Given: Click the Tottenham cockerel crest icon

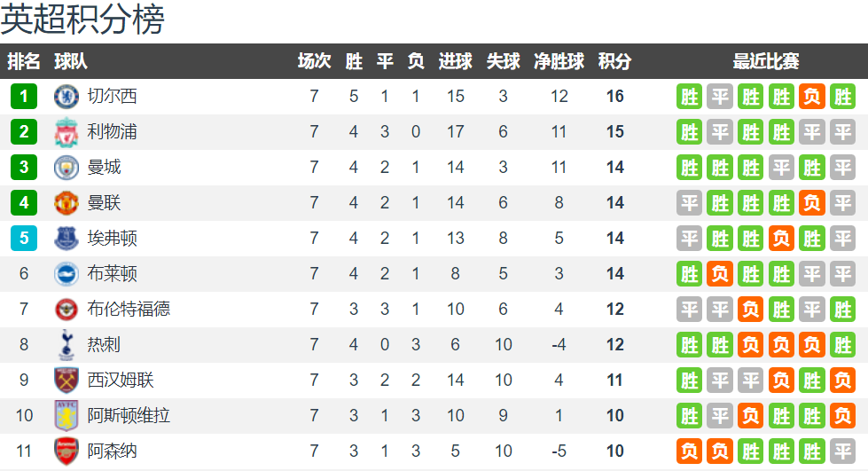Looking at the screenshot, I should tap(66, 345).
